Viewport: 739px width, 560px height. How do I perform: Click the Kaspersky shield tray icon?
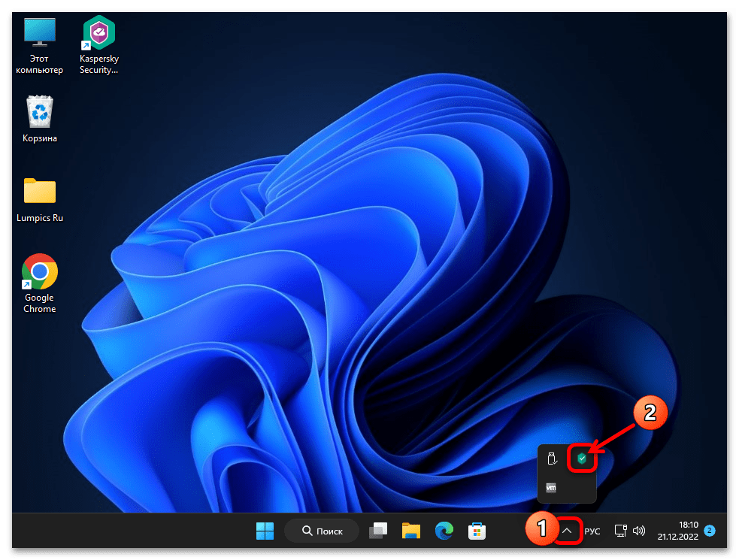click(582, 459)
